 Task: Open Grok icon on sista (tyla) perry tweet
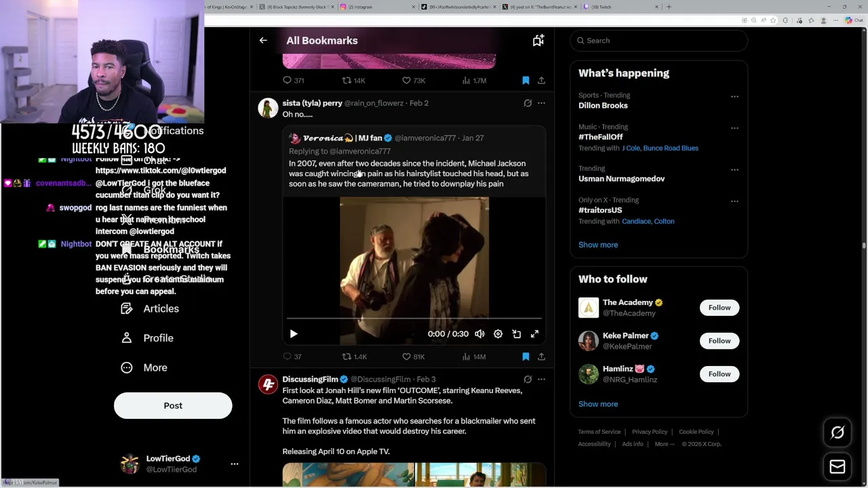[x=528, y=103]
